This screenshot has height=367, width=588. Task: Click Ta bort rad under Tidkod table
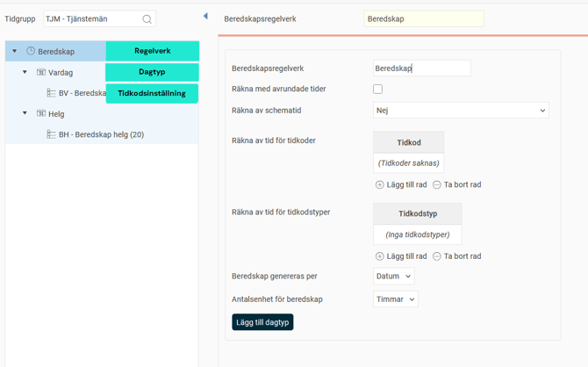(456, 184)
